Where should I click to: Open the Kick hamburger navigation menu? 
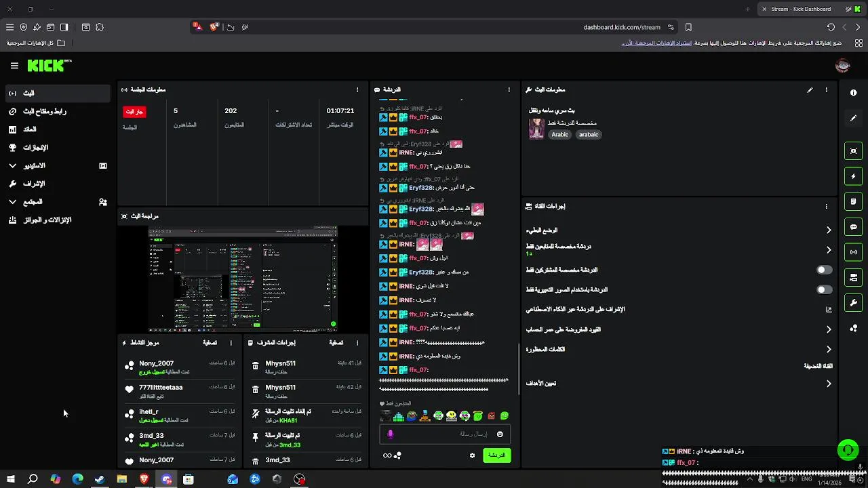tap(14, 66)
